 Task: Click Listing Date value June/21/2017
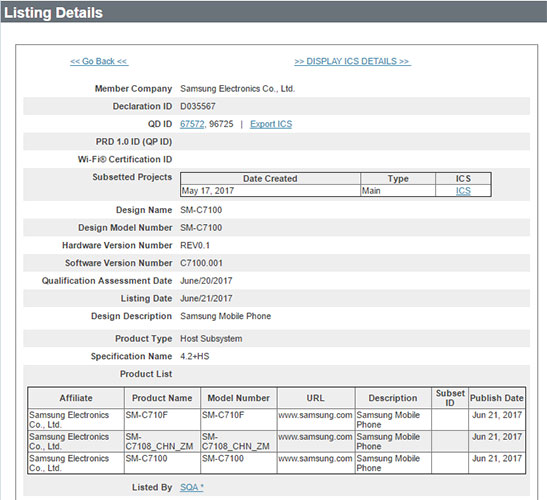tap(206, 298)
